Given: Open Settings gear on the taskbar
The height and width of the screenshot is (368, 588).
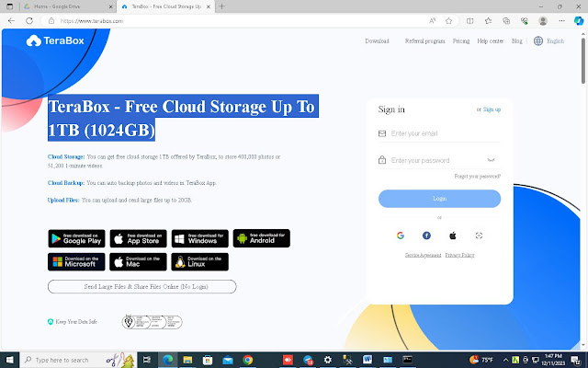Looking at the screenshot, I should coord(327,360).
